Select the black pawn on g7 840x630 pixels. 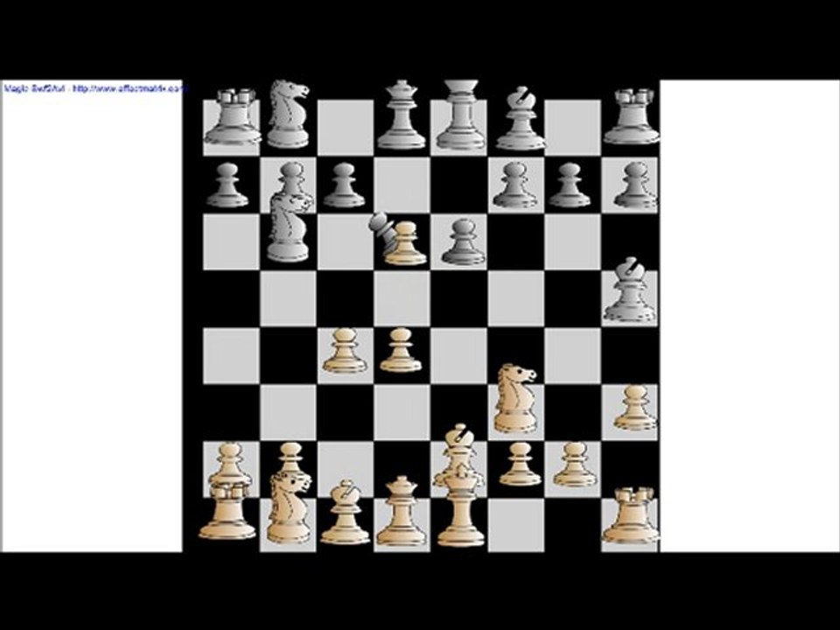coord(570,185)
